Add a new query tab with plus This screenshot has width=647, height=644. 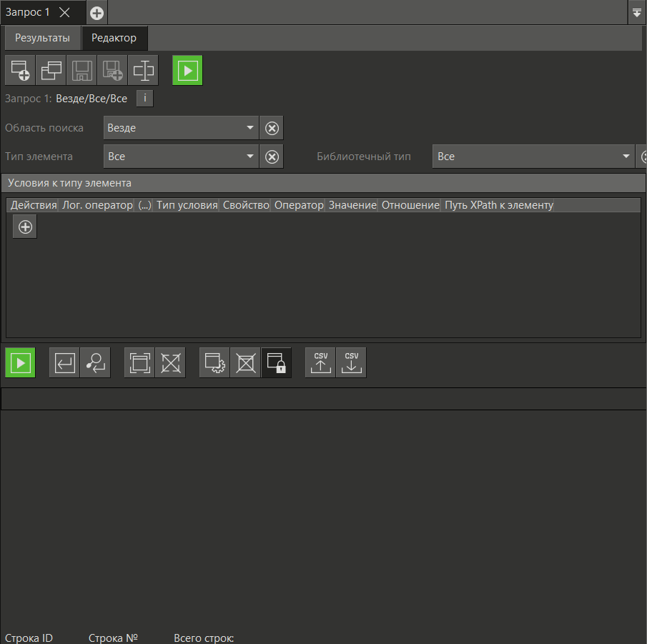[x=97, y=13]
